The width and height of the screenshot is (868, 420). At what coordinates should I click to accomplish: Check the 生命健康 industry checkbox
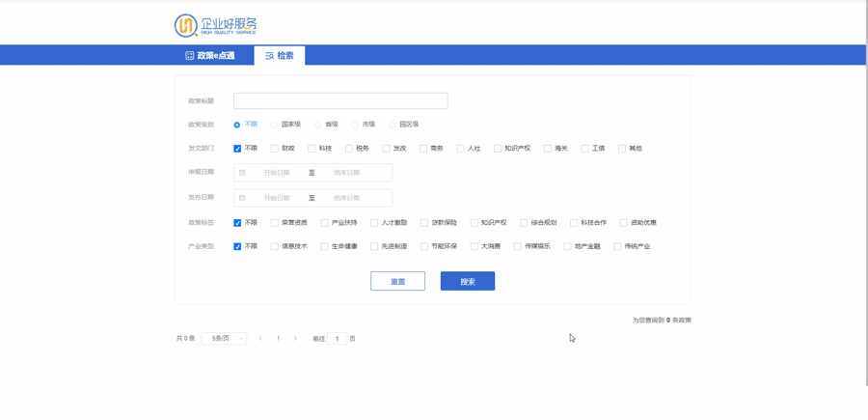point(324,246)
